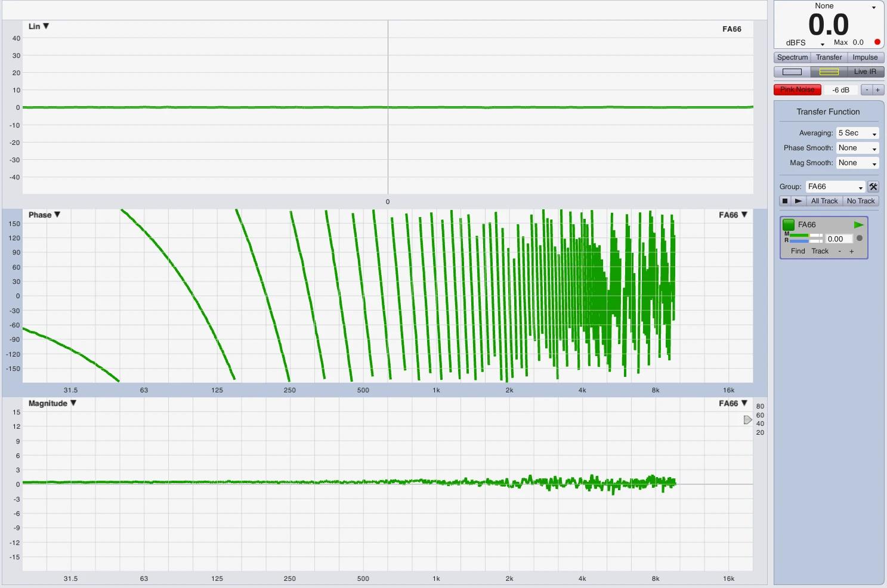Click the stop all measurements button
This screenshot has height=588, width=887.
[786, 201]
